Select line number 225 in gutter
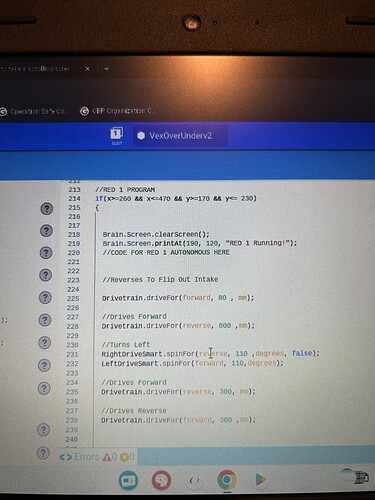375x500 pixels. click(73, 298)
